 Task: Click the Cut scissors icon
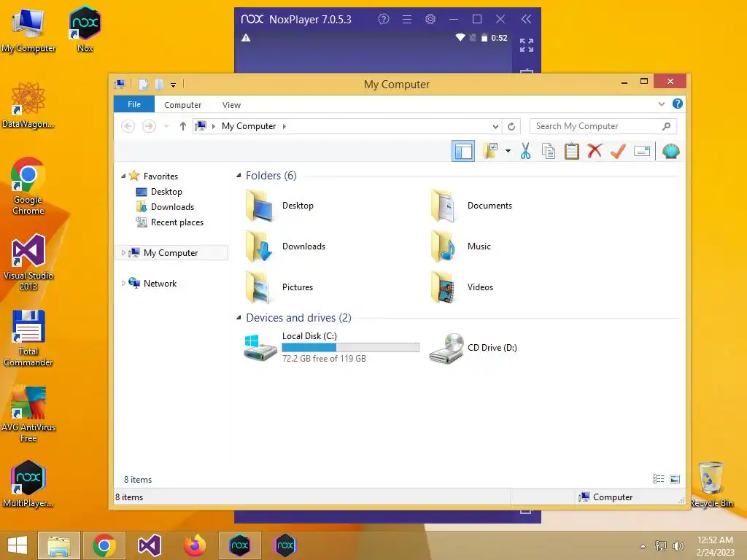point(525,152)
